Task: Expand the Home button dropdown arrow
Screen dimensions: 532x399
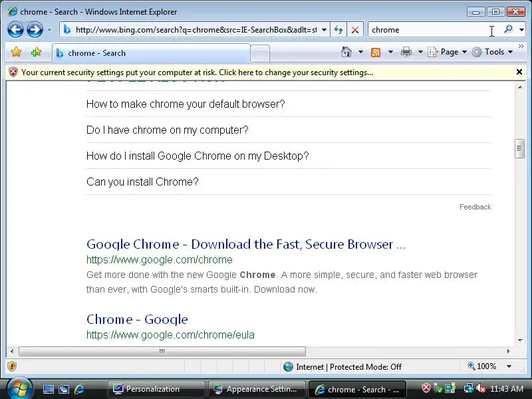Action: [360, 52]
